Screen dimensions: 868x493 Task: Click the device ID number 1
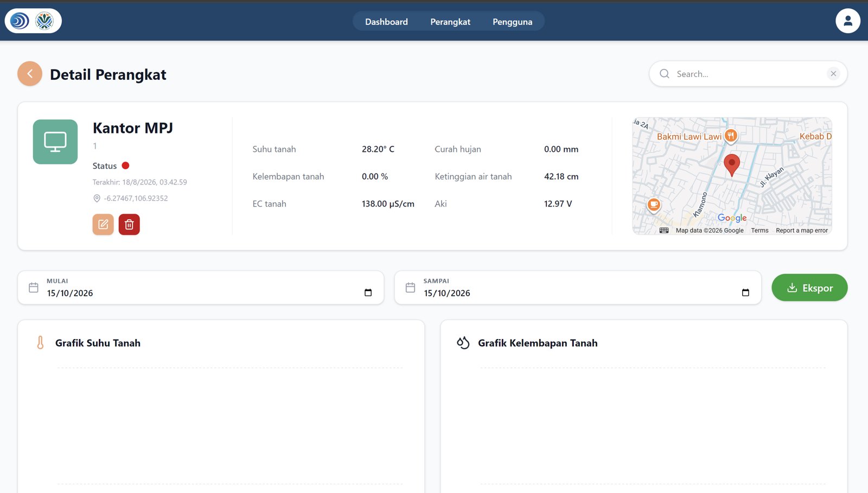(95, 146)
